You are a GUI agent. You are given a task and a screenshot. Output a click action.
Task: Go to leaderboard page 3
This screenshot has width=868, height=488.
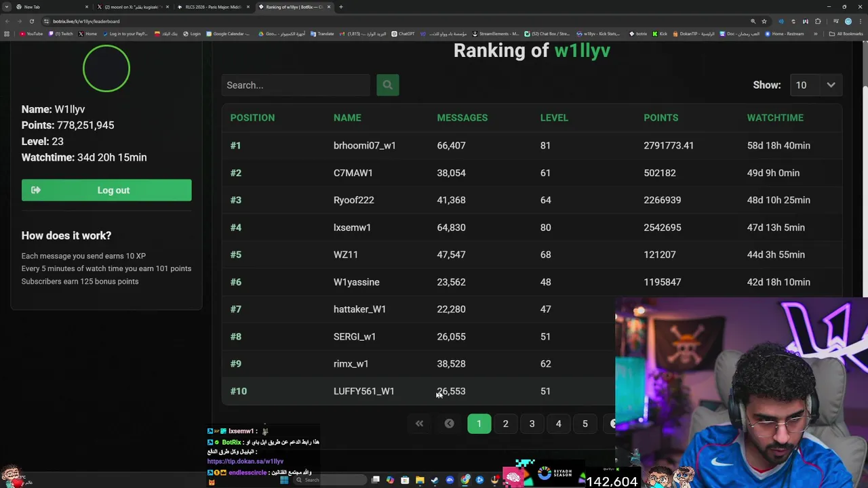(532, 424)
